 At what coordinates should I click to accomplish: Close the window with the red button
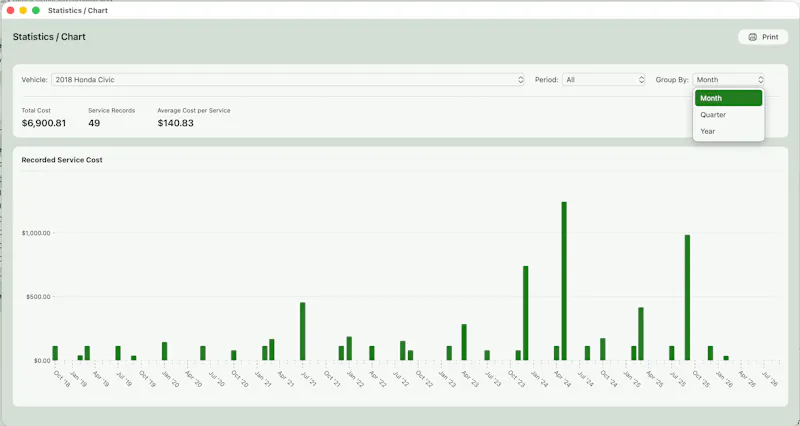[x=10, y=10]
